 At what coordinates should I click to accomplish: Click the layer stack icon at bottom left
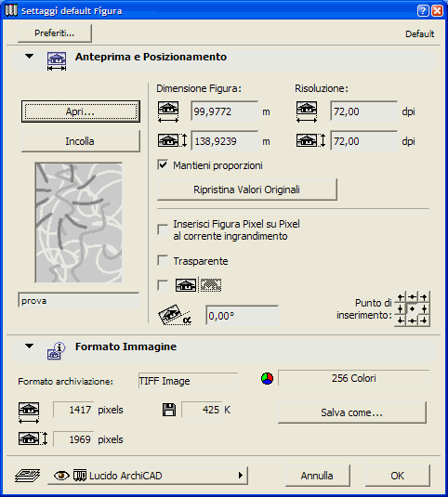(x=27, y=476)
